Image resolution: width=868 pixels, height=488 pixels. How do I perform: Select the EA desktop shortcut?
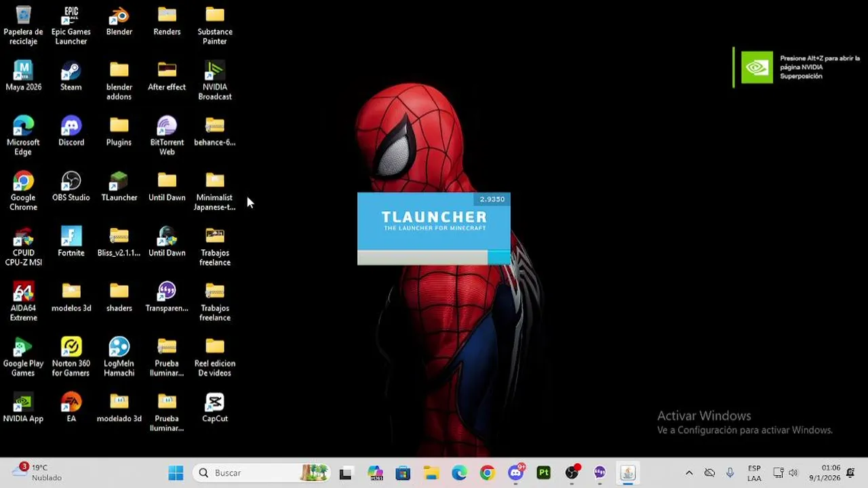71,407
